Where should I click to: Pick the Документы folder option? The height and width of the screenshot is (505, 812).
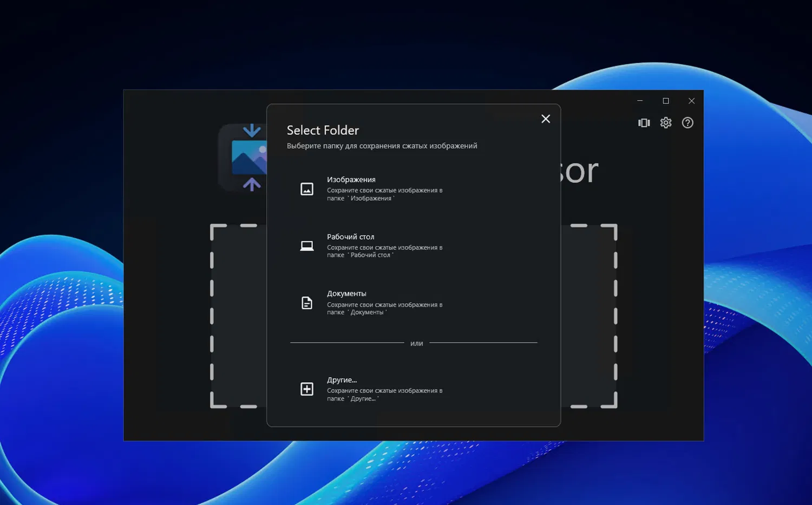(x=414, y=303)
